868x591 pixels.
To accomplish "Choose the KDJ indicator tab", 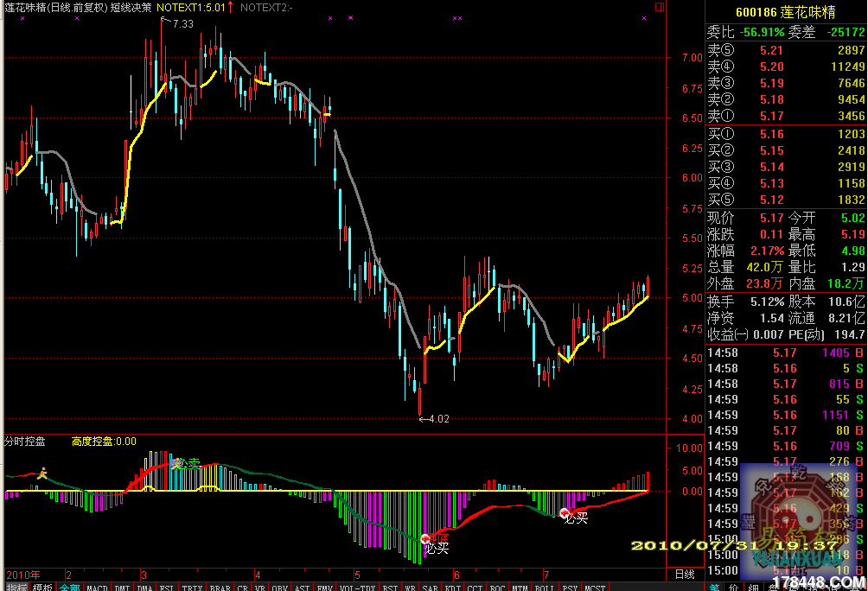I will (x=451, y=586).
